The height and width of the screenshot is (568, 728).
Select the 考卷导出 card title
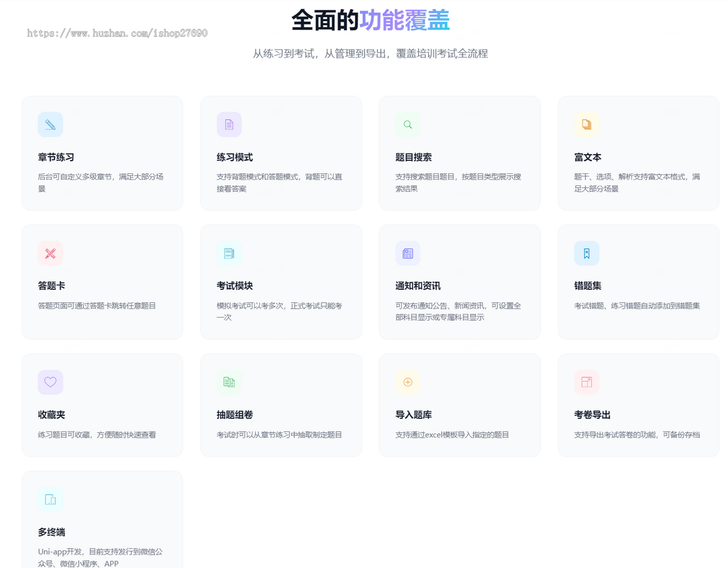pos(592,415)
